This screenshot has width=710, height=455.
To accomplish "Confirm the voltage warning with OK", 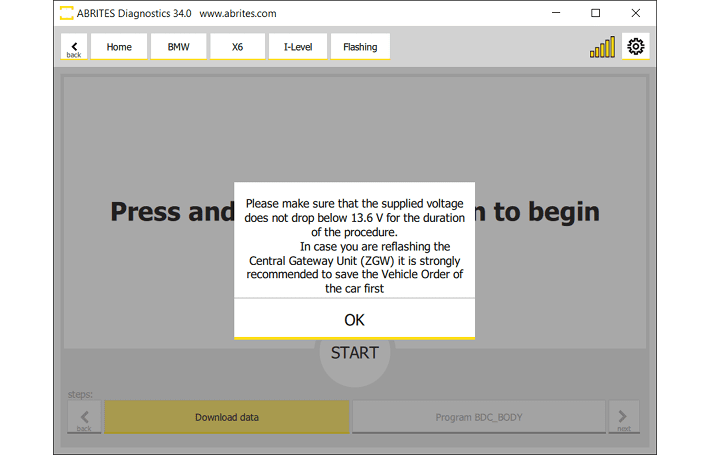I will pyautogui.click(x=354, y=320).
